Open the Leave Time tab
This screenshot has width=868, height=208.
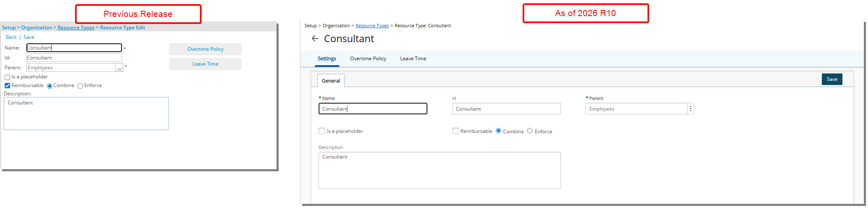(413, 59)
